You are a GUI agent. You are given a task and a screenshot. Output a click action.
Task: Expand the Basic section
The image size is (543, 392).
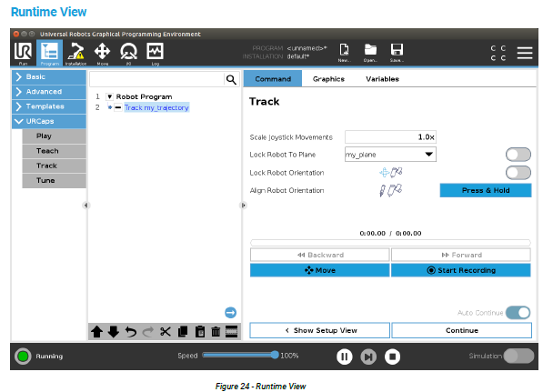pos(49,77)
